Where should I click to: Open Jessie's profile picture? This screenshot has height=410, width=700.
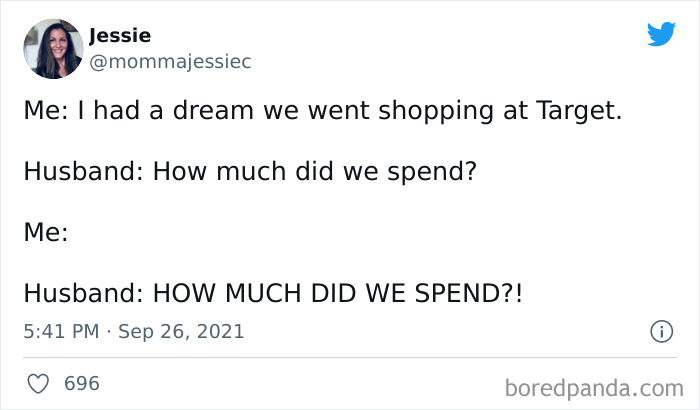pos(51,48)
